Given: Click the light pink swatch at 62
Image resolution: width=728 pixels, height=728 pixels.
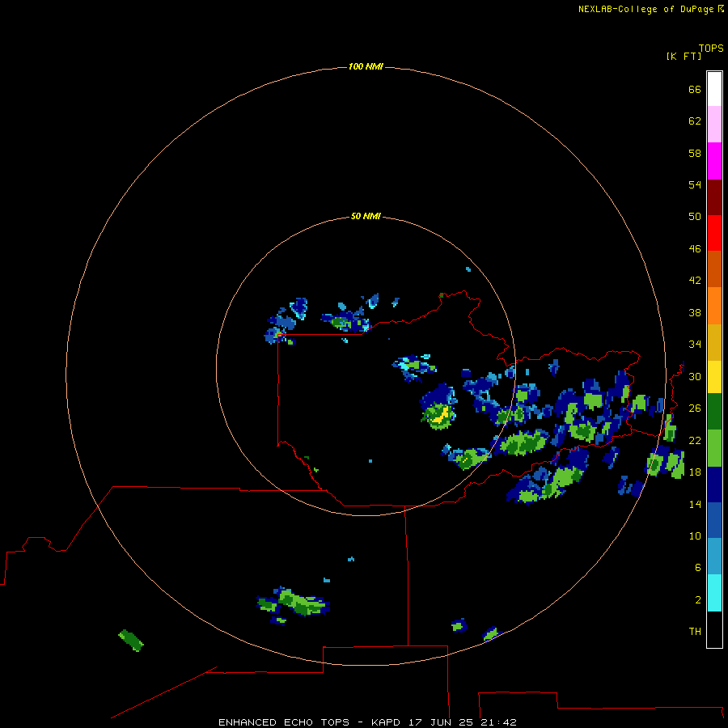Looking at the screenshot, I should coord(714,125).
